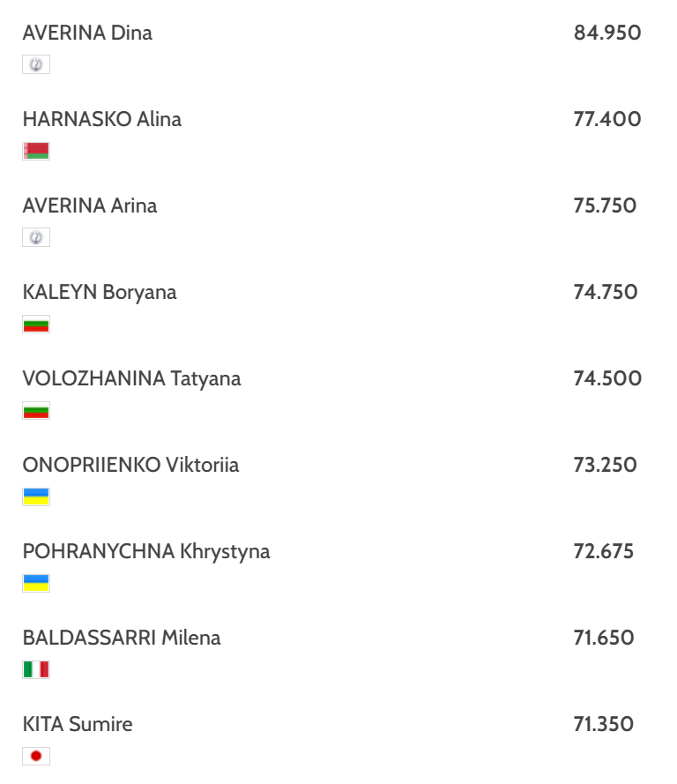Select the AVERINA Arina name
The image size is (677, 784).
[x=90, y=206]
